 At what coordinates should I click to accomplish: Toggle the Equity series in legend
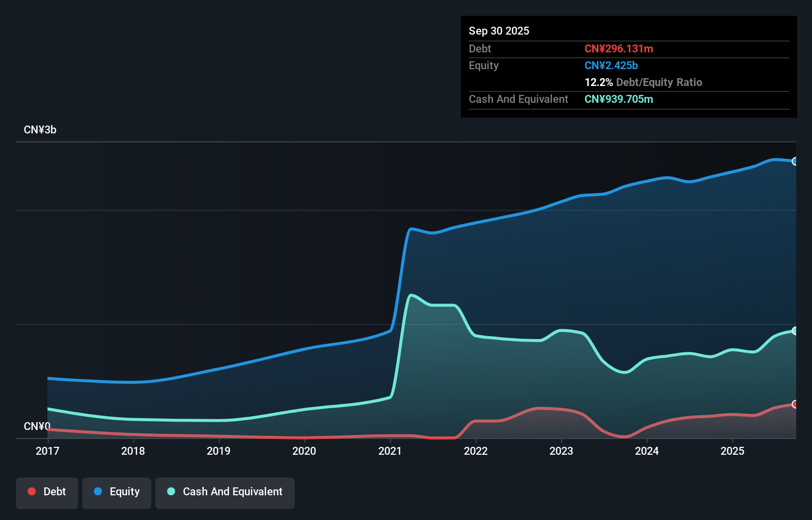click(117, 492)
